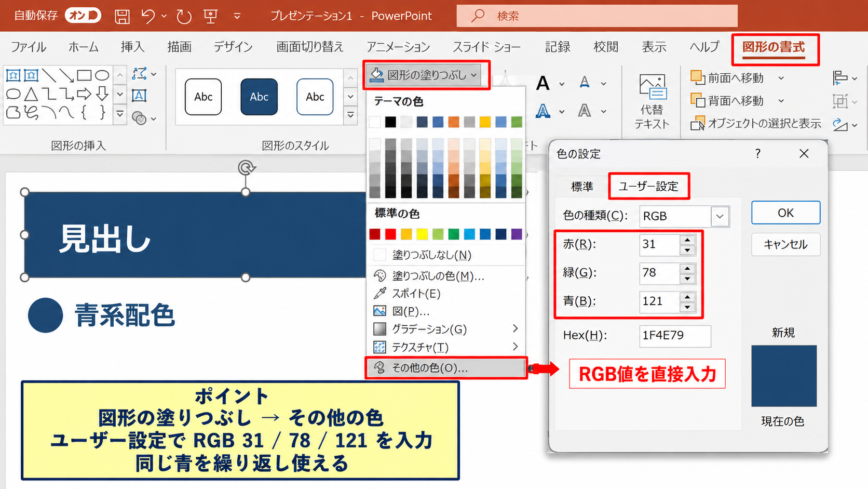The width and height of the screenshot is (868, 489).
Task: Open the 校閲 tab
Action: [x=606, y=47]
